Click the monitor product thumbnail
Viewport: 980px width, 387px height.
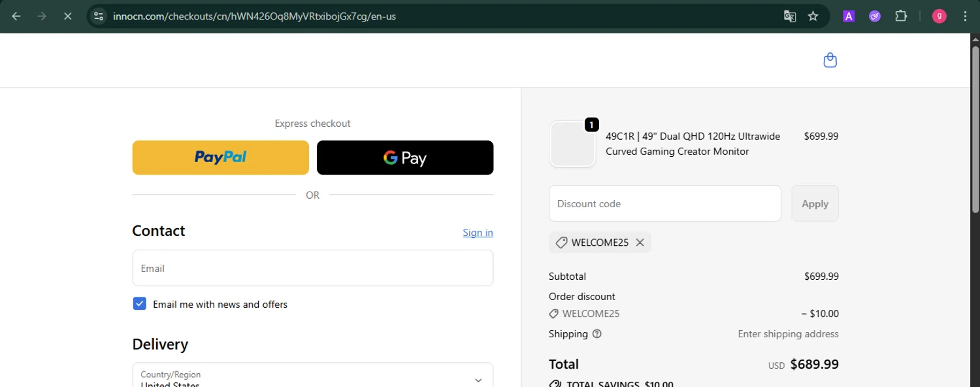point(572,144)
